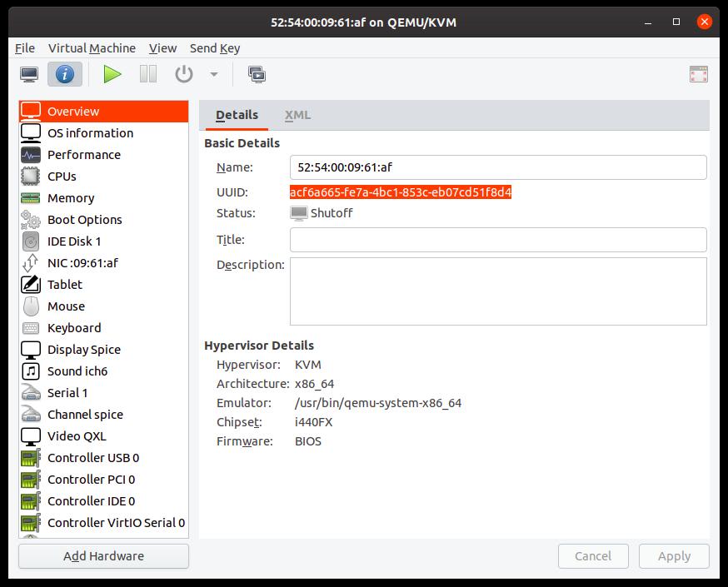Click inside the Description text area
Image resolution: width=728 pixels, height=587 pixels.
(x=498, y=291)
